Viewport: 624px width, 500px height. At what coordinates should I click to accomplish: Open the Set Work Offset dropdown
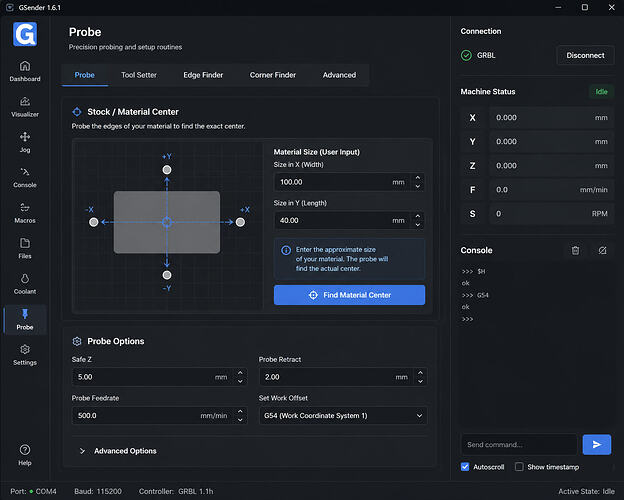tap(343, 416)
